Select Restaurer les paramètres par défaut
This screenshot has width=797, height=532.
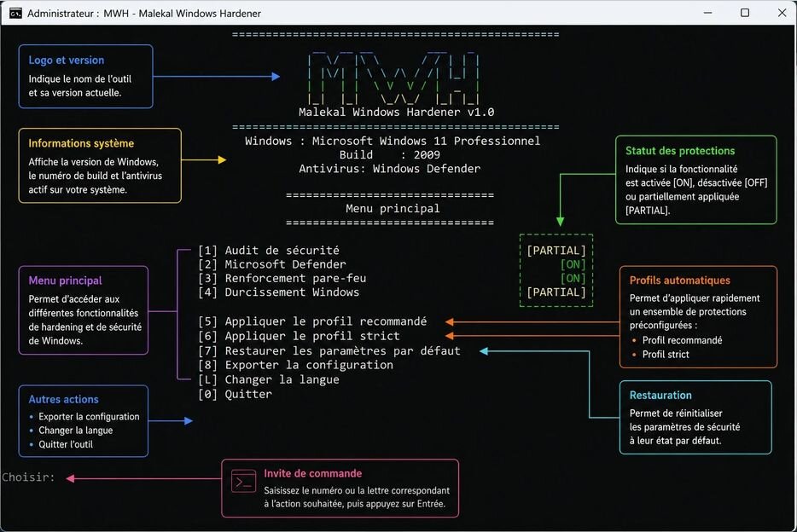(329, 350)
